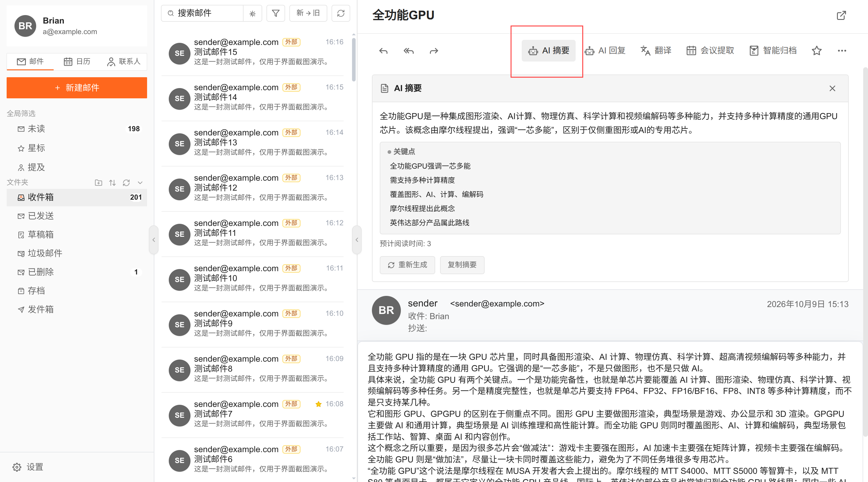The height and width of the screenshot is (482, 868).
Task: Open email 测试邮件14
Action: pyautogui.click(x=253, y=98)
